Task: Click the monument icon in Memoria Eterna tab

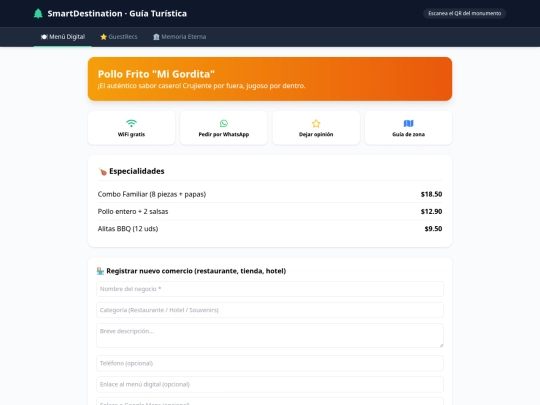Action: (x=156, y=37)
